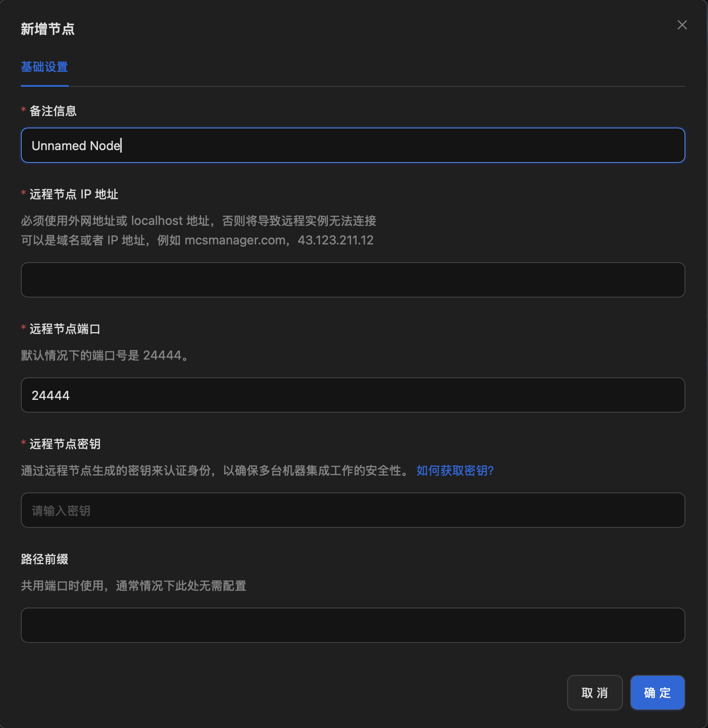Image resolution: width=708 pixels, height=728 pixels.
Task: Close the 新增节点 dialog with the X icon
Action: point(682,25)
